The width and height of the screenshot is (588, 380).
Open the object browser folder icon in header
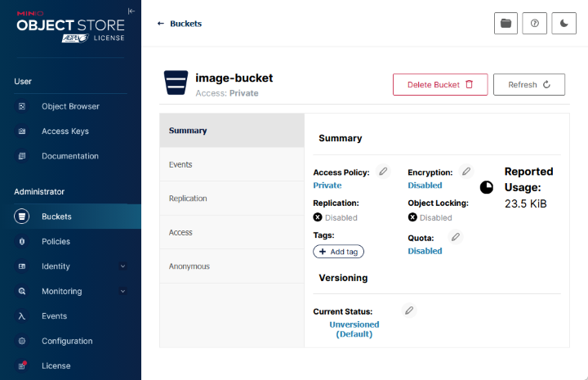point(506,24)
